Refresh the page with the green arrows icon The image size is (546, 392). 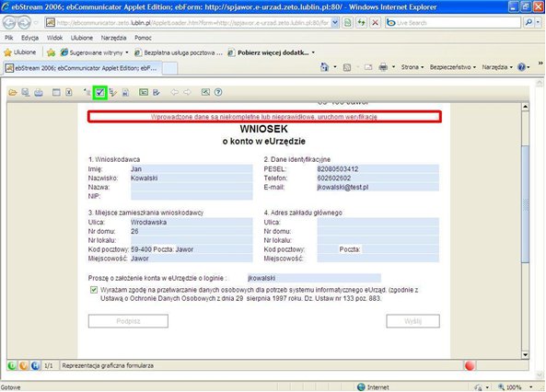(x=362, y=23)
